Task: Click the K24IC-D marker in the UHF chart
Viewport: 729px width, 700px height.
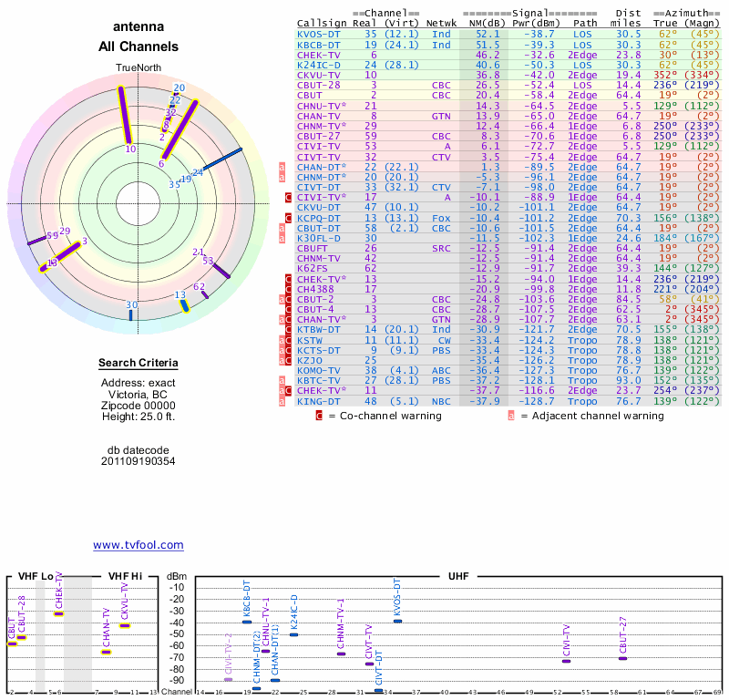Action: tap(293, 634)
